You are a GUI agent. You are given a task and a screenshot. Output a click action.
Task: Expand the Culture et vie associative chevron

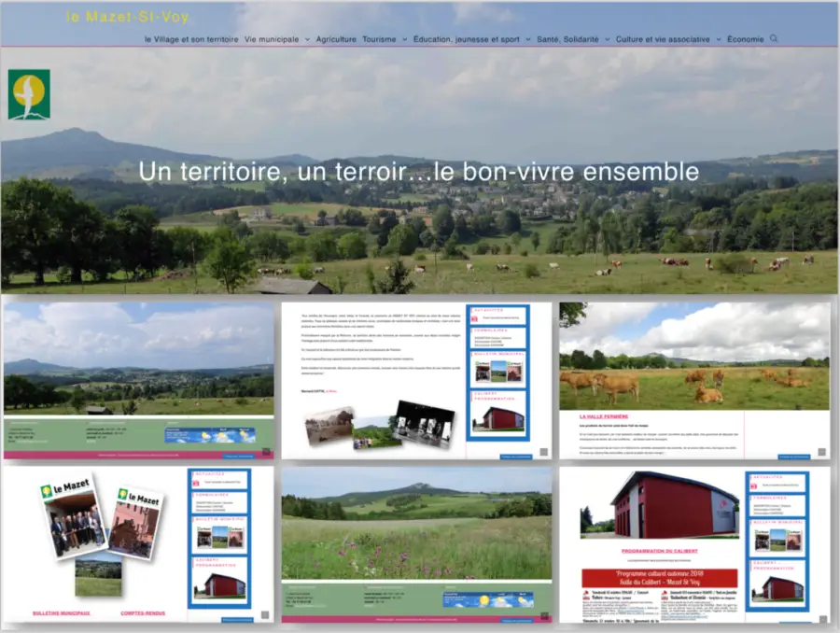[718, 39]
